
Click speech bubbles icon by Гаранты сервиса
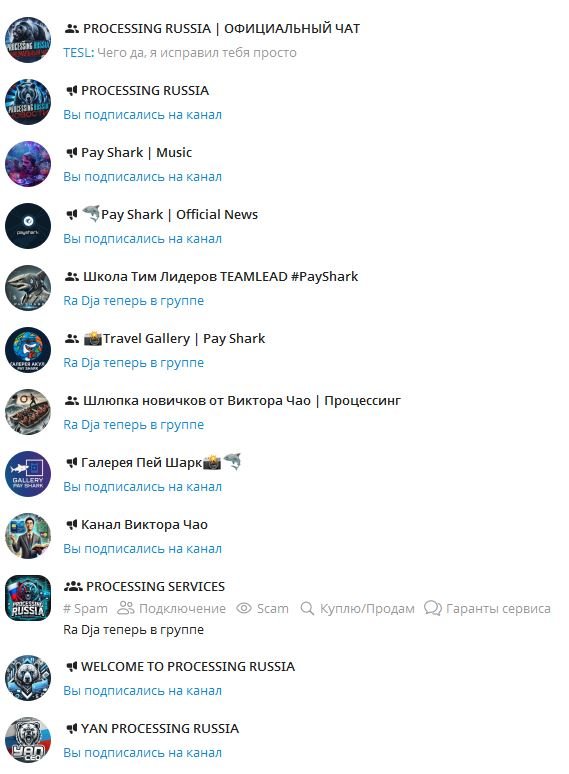pos(433,608)
